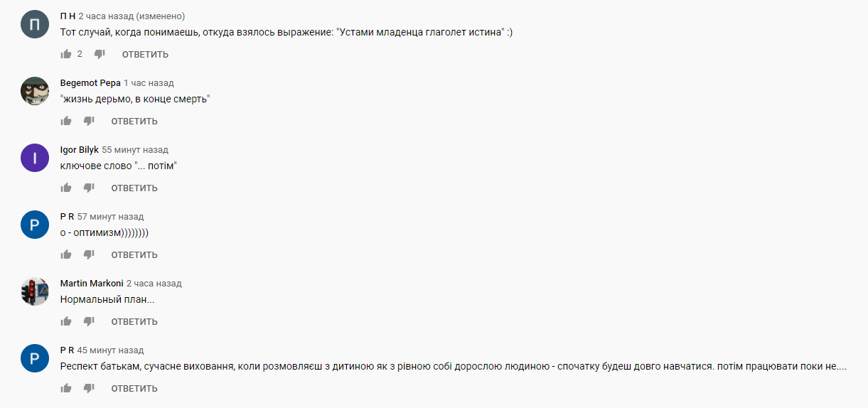
Task: Dislike the 'Респект батькам' comment
Action: point(89,388)
